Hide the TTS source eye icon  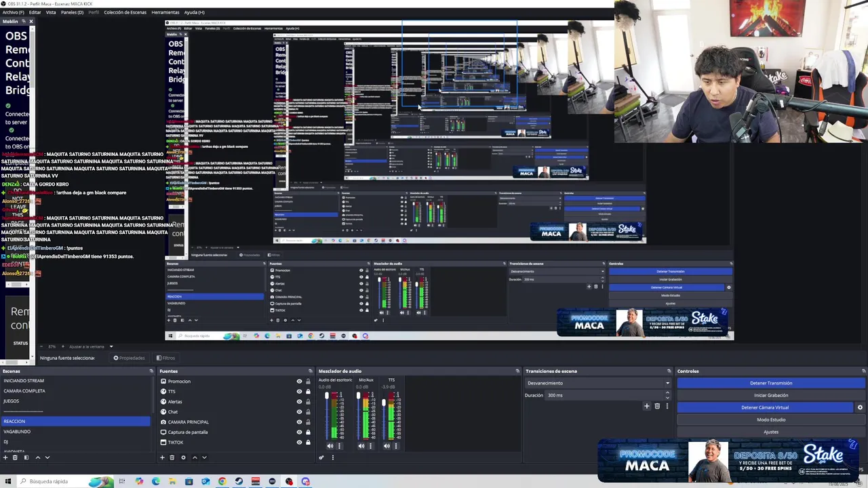pyautogui.click(x=299, y=392)
